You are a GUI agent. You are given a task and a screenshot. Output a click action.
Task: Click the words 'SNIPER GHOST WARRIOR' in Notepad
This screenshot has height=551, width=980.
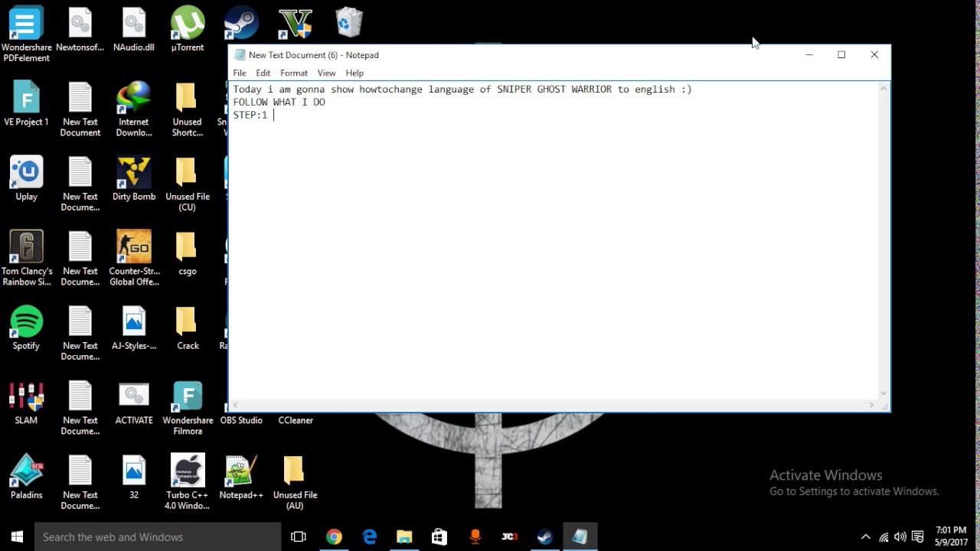click(554, 89)
